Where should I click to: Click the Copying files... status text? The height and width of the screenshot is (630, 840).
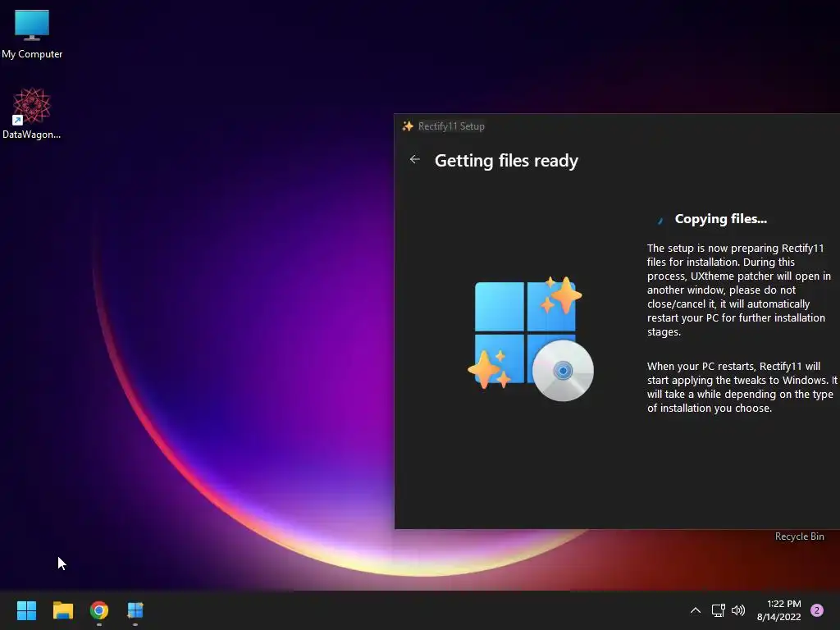720,219
